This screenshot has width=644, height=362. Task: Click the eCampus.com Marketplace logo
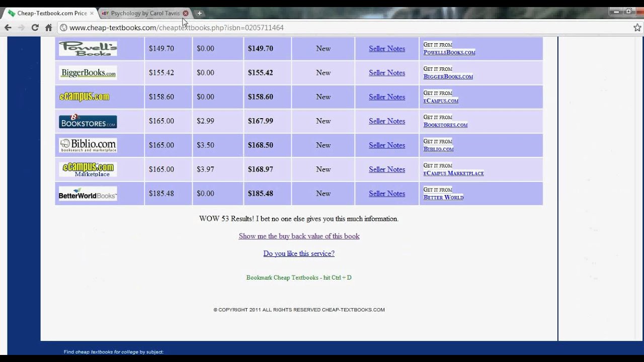pyautogui.click(x=88, y=169)
